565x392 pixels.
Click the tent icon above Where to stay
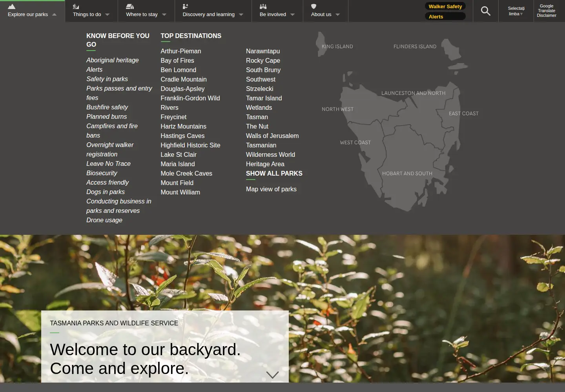pyautogui.click(x=130, y=6)
